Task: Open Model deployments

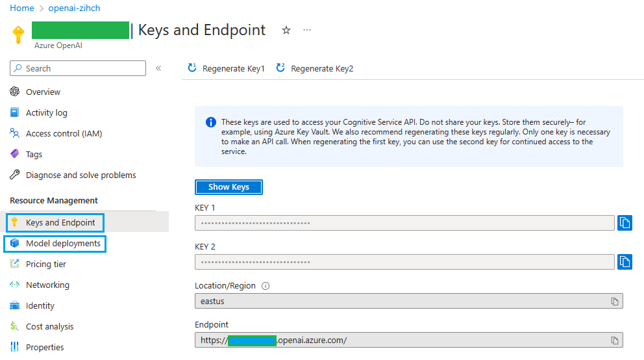Action: pos(63,243)
